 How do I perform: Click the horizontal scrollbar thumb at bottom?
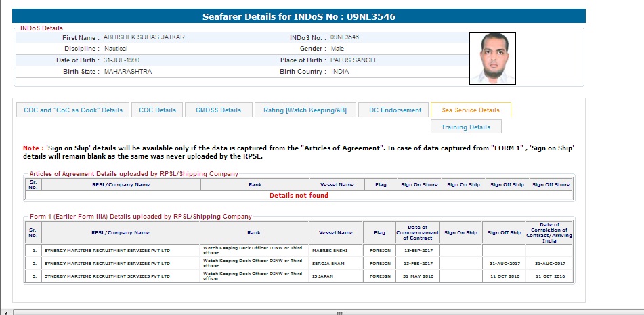[340, 312]
